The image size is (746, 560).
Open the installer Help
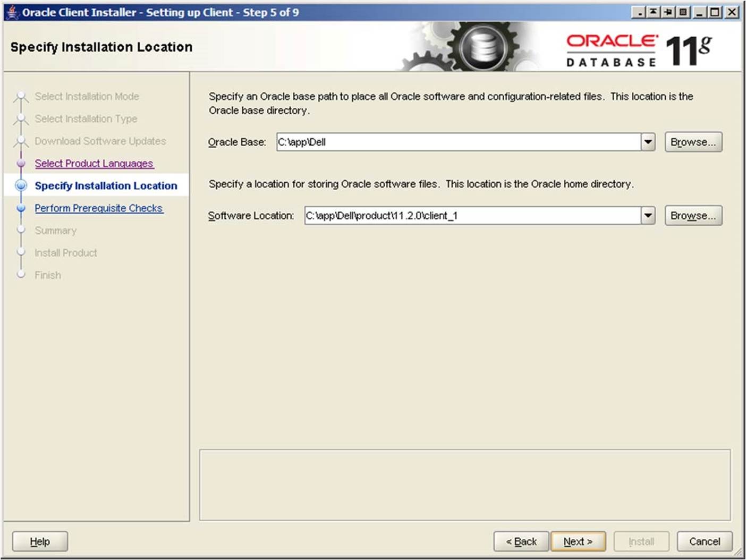click(40, 541)
